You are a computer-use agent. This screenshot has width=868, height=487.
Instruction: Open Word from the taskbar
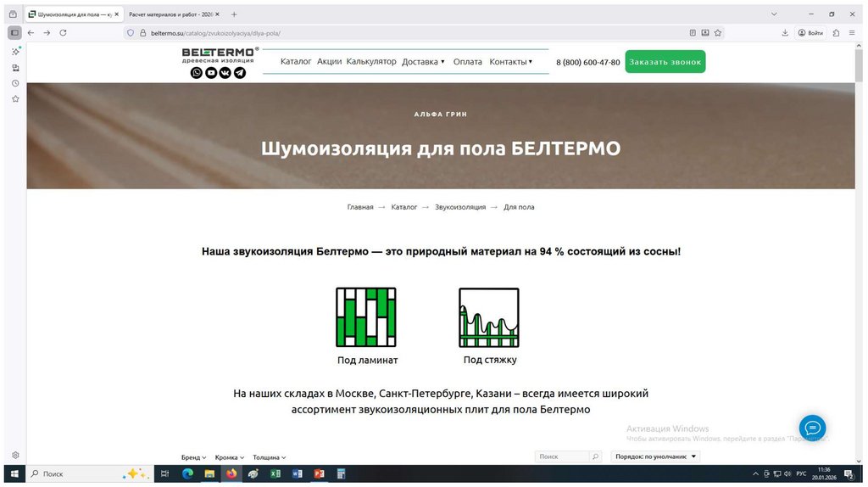pos(298,473)
